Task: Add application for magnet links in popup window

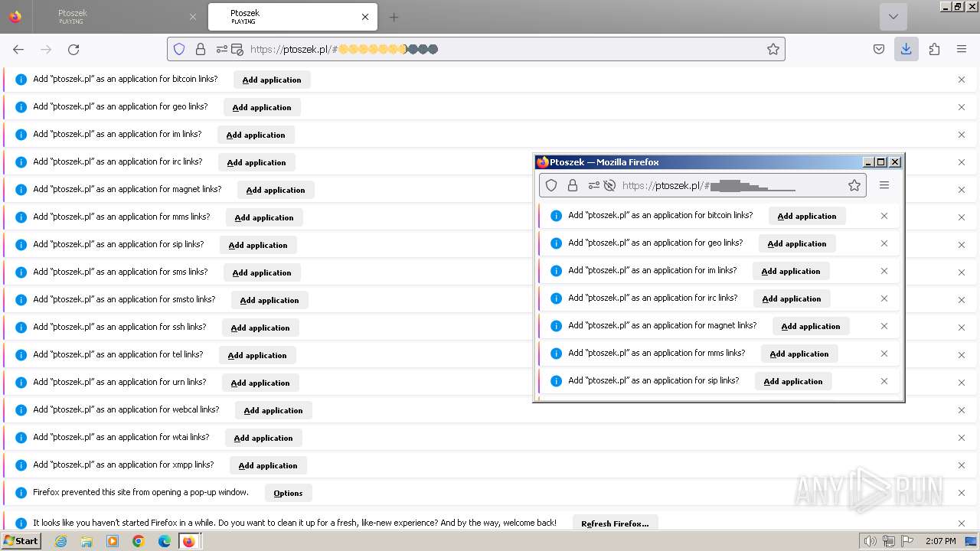Action: 811,326
